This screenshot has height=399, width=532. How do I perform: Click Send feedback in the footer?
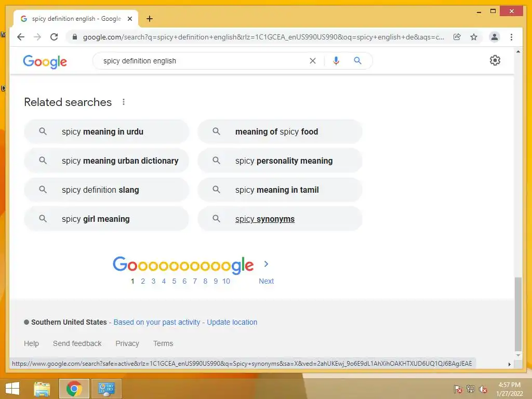[x=77, y=344]
